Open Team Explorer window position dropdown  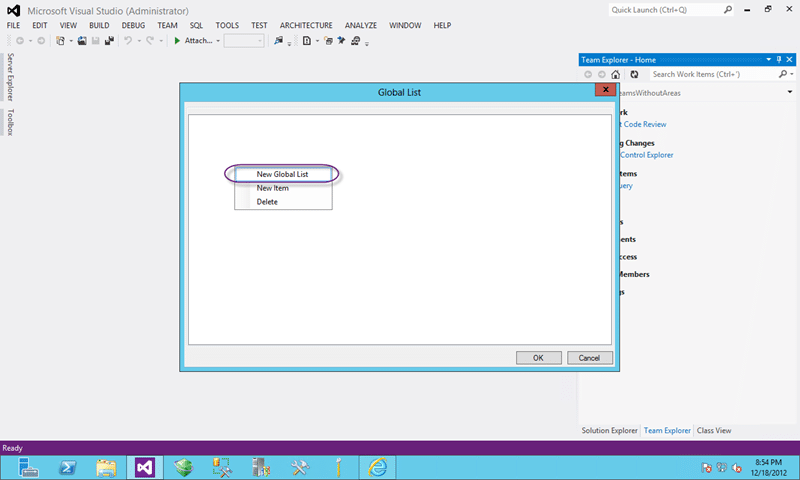(768, 60)
